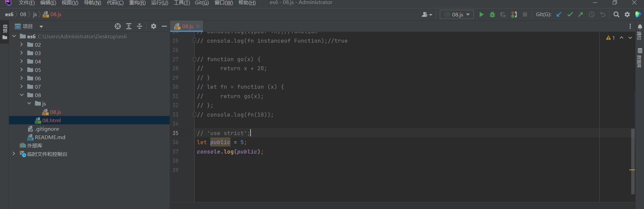Click the disabled stop button
The height and width of the screenshot is (209, 644).
tap(525, 14)
